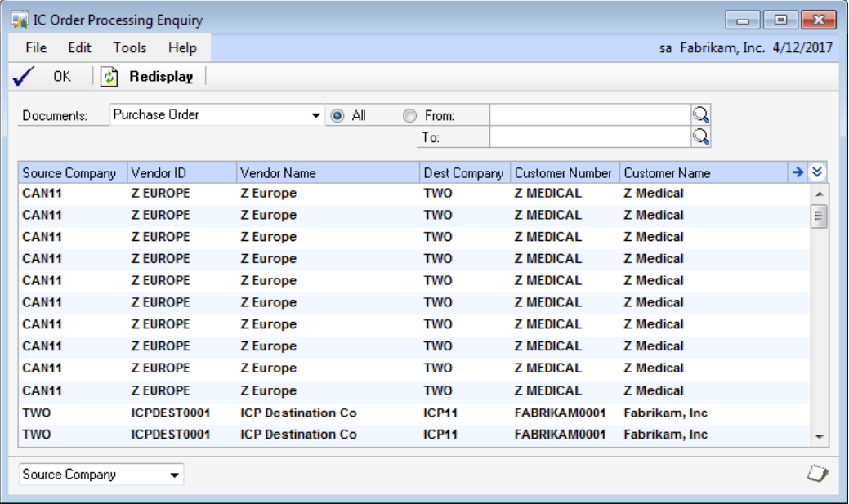Click the OK checkmark icon

click(24, 77)
